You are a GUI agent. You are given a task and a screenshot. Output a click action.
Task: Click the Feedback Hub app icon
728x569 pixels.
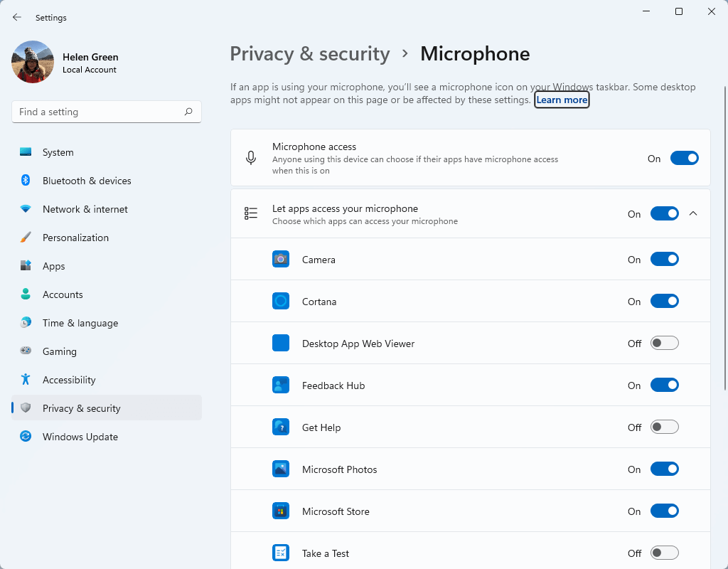pyautogui.click(x=281, y=385)
